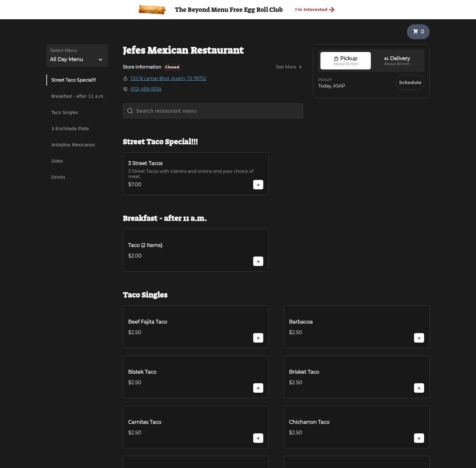The image size is (476, 468).
Task: Switch order type to Pickup
Action: coord(345,61)
